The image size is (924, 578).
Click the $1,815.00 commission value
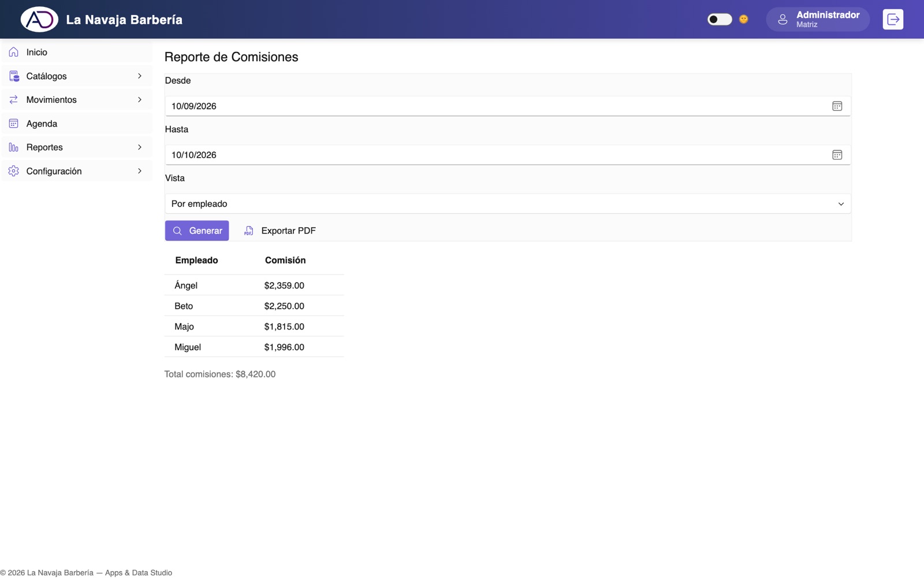(284, 327)
